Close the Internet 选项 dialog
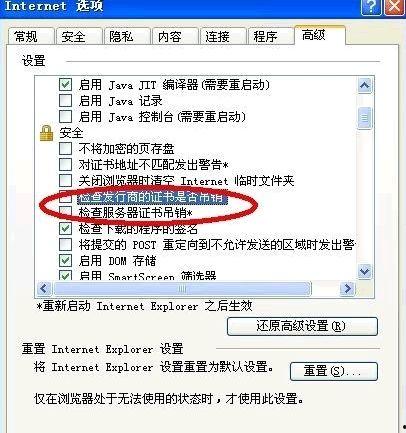Screen dimensions: 406x433 (x=394, y=7)
